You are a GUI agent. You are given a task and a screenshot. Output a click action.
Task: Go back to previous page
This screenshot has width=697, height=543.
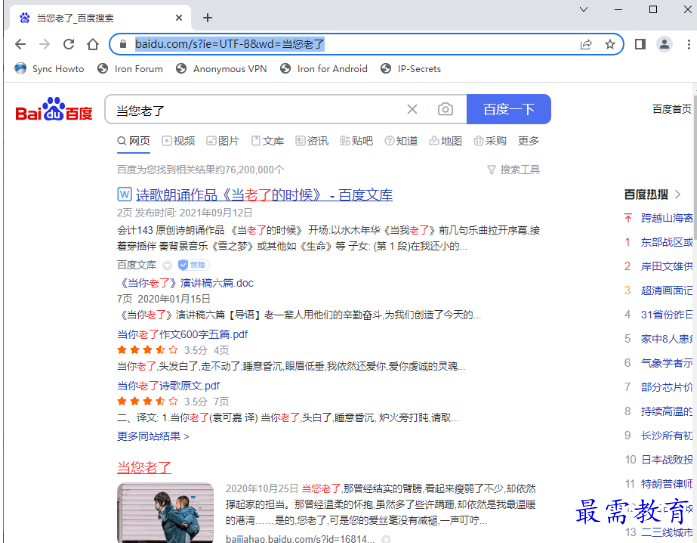coord(20,44)
